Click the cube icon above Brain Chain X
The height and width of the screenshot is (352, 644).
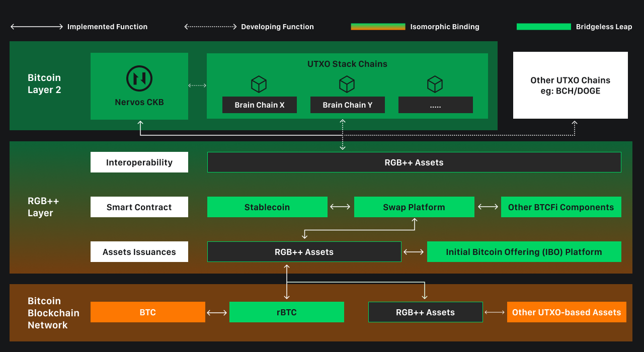point(259,84)
